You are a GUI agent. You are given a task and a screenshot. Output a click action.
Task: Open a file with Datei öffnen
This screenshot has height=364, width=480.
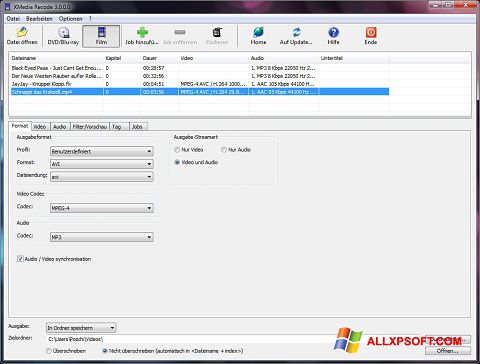tap(22, 36)
